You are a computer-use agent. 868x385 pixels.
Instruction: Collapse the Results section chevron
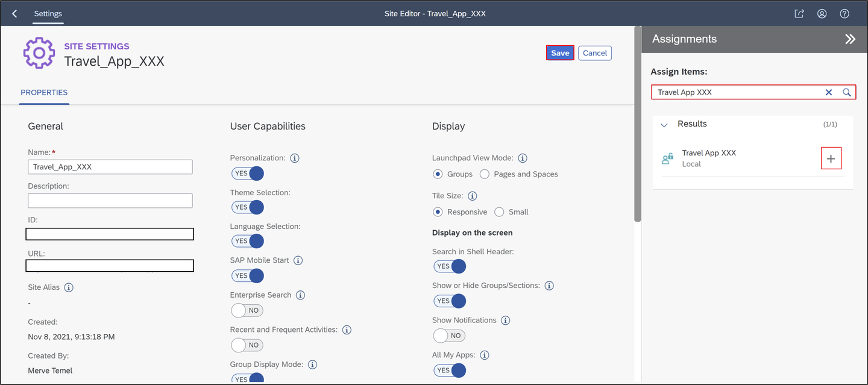click(x=664, y=125)
